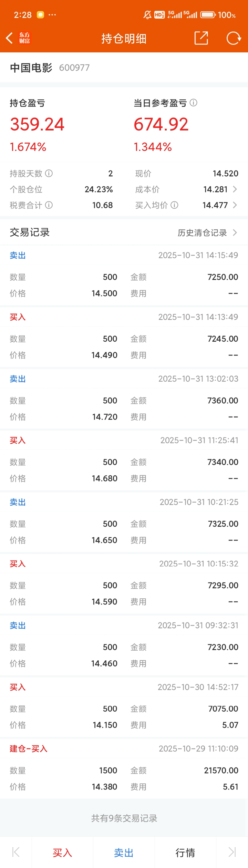248x868 pixels.
Task: Open the 建仓-买入 record from 2025-10-29
Action: pos(124,768)
